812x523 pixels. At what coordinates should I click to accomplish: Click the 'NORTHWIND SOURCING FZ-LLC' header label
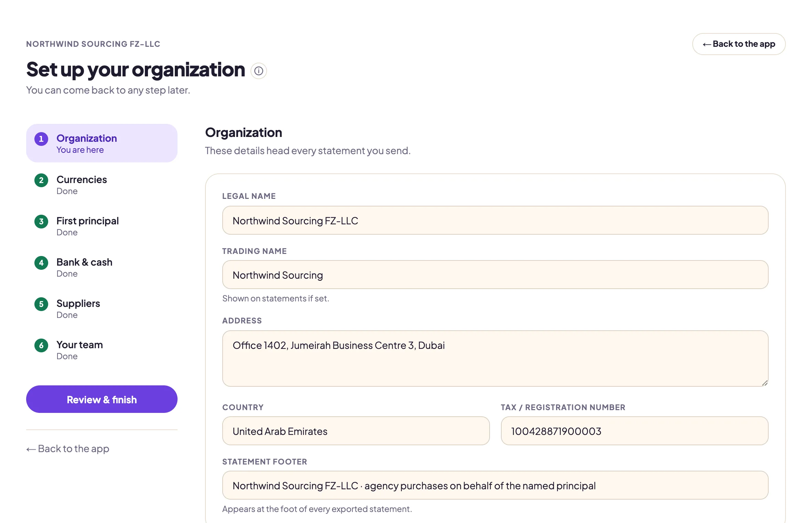point(93,44)
